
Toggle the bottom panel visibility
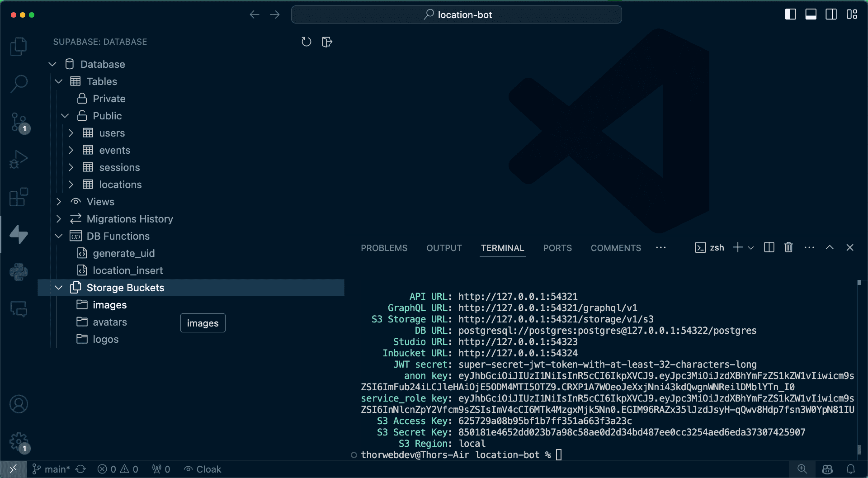tap(811, 14)
